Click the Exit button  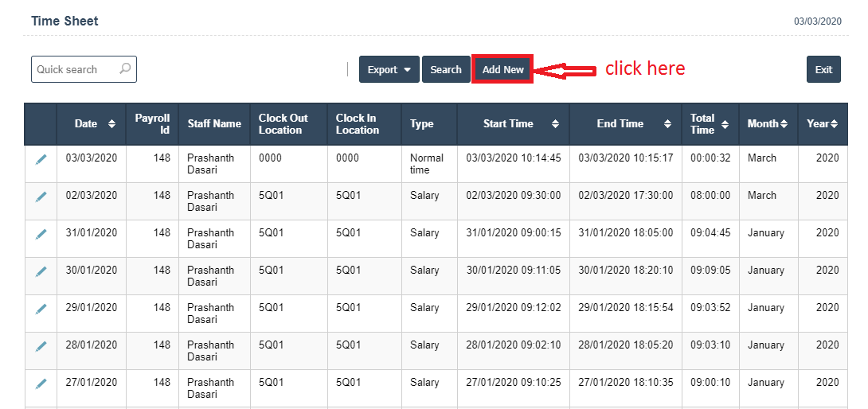[x=823, y=70]
